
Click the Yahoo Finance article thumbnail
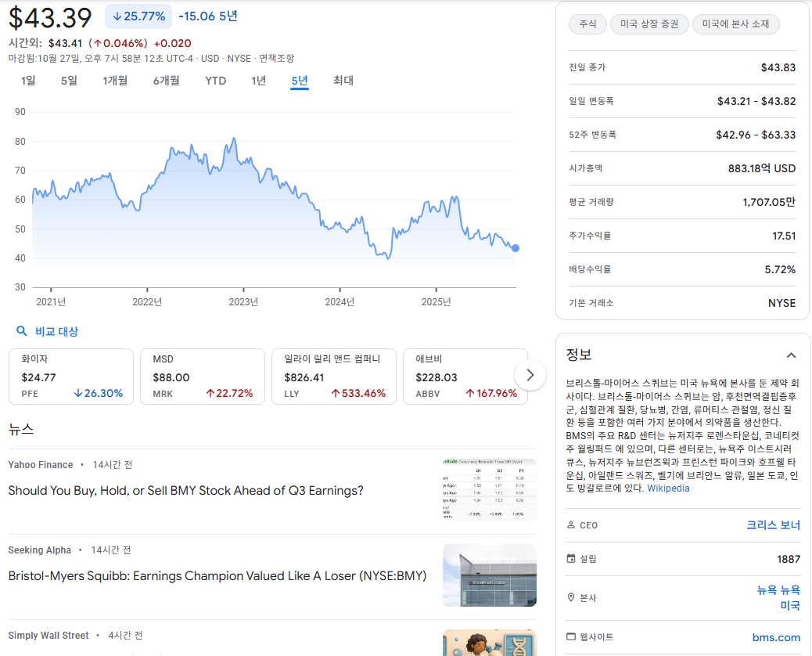click(490, 490)
